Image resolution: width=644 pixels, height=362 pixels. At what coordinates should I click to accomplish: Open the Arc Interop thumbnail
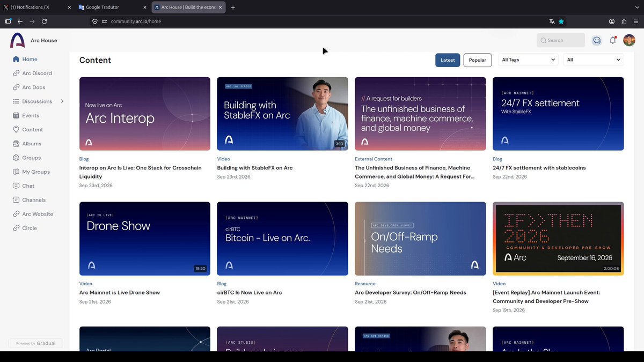[x=145, y=114]
